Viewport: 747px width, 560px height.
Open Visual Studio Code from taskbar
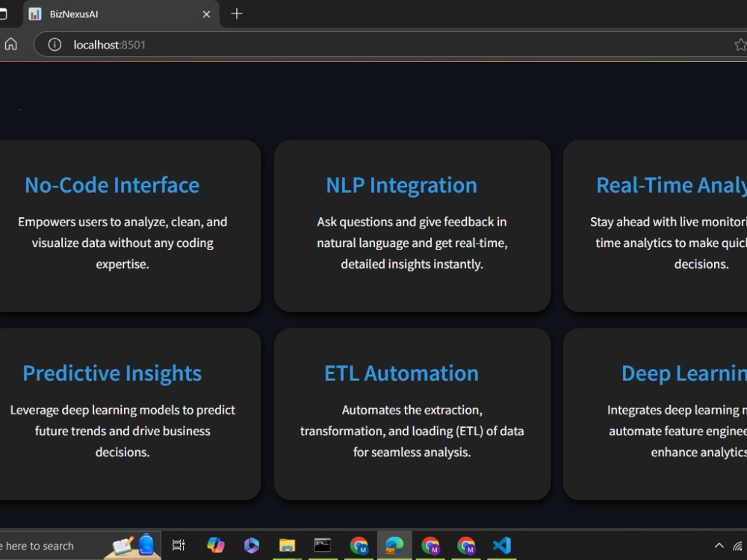502,545
